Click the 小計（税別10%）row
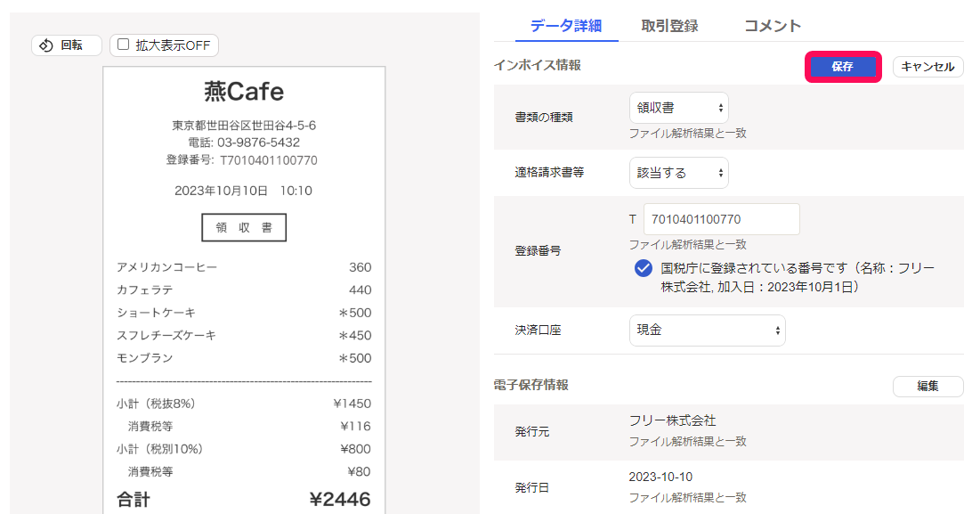Viewport: 980px width, 514px height. click(244, 449)
